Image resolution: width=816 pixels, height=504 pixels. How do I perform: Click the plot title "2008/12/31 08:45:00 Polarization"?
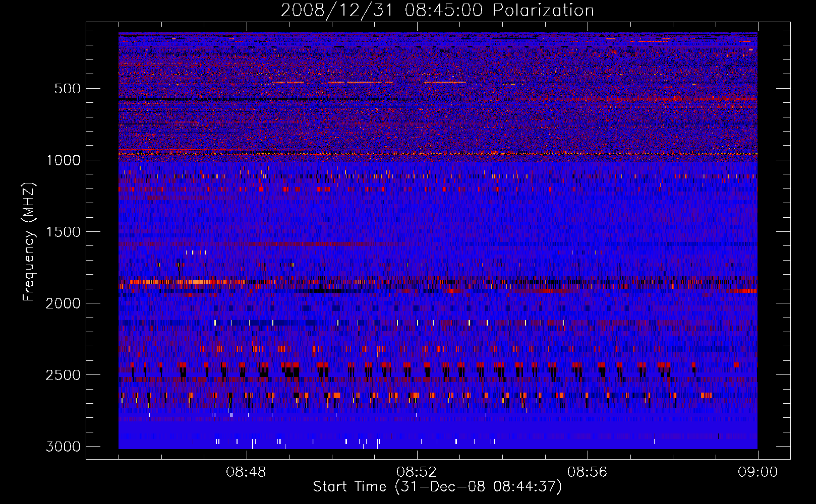437,11
